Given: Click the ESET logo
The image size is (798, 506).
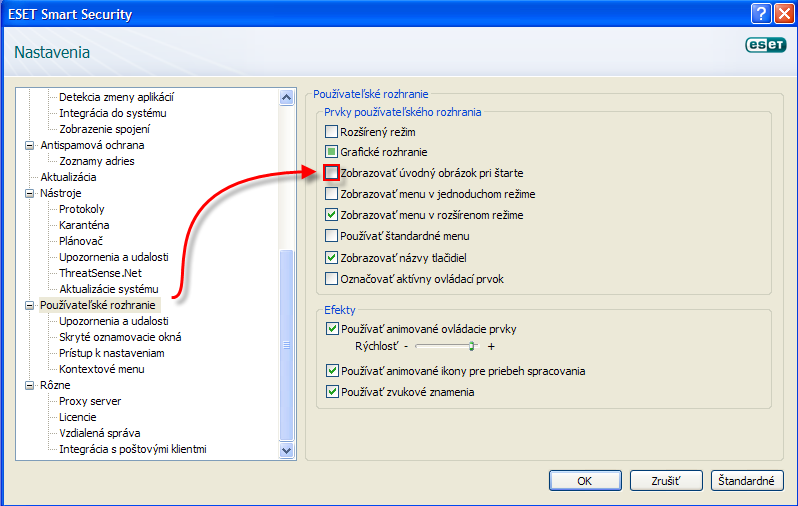Looking at the screenshot, I should 765,45.
